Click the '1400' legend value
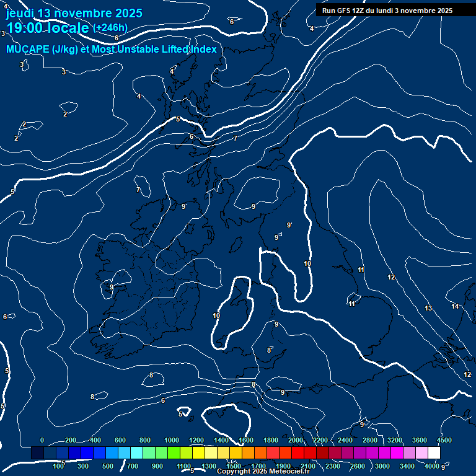Image resolution: width=476 pixels, height=476 pixels. click(221, 440)
